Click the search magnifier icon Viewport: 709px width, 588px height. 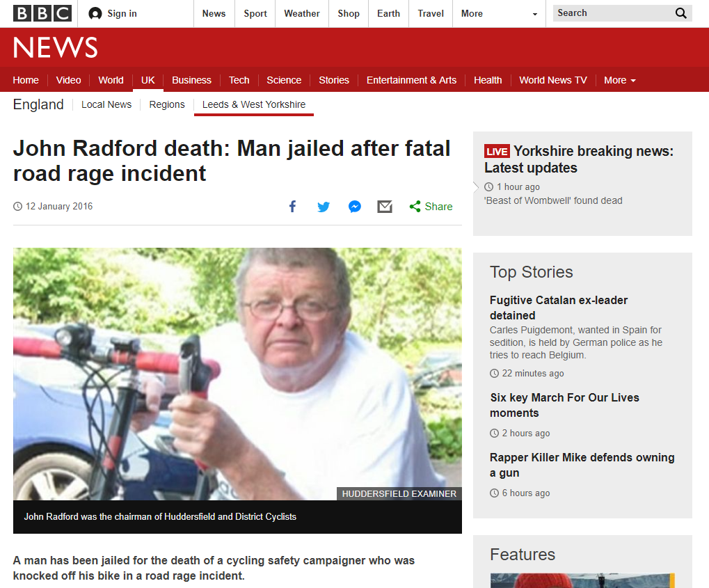coord(681,13)
